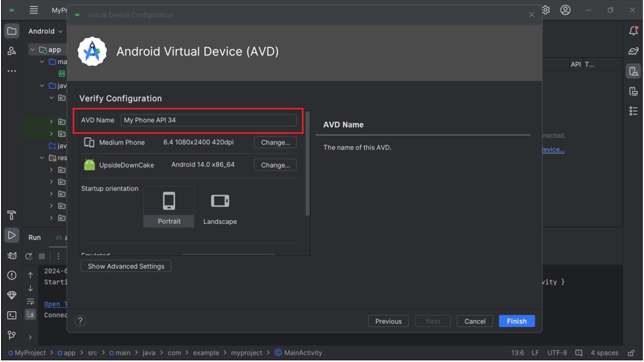Toggle soft-wrap in Run console

(30, 302)
